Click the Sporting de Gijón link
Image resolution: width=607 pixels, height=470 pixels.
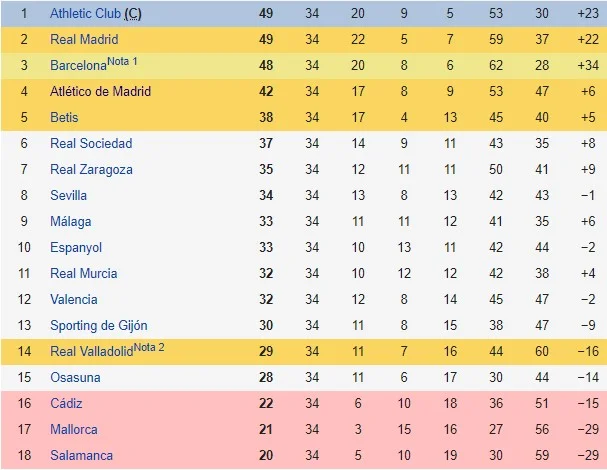pyautogui.click(x=99, y=326)
